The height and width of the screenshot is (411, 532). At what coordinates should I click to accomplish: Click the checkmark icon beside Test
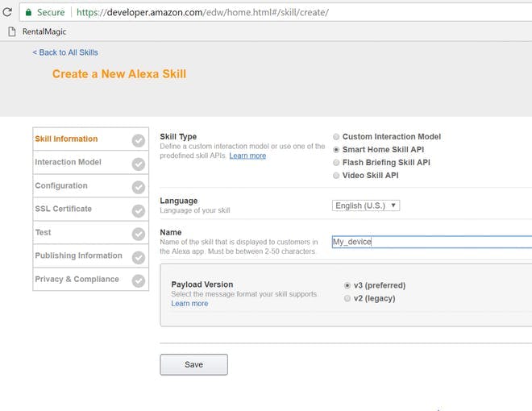pos(139,234)
